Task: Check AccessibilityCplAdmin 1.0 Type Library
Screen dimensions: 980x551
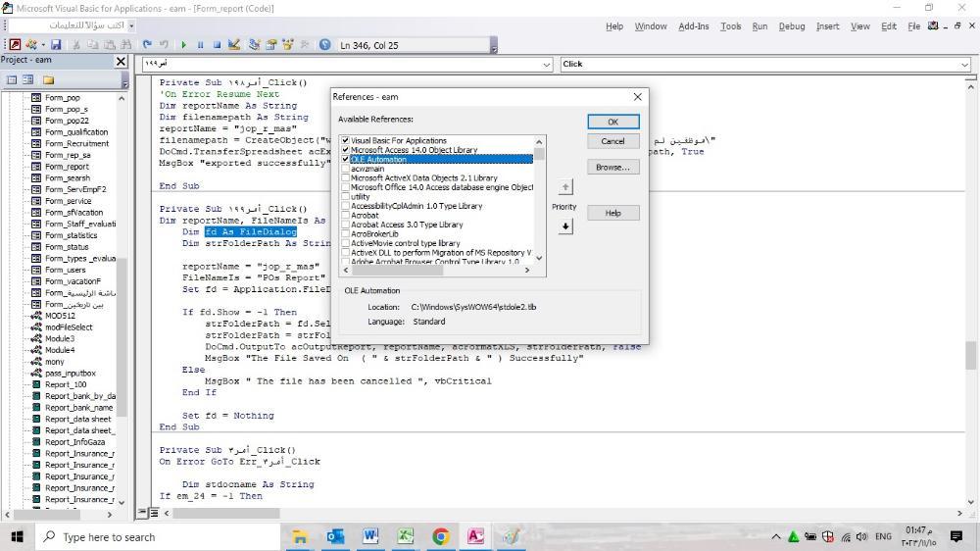Action: [346, 206]
